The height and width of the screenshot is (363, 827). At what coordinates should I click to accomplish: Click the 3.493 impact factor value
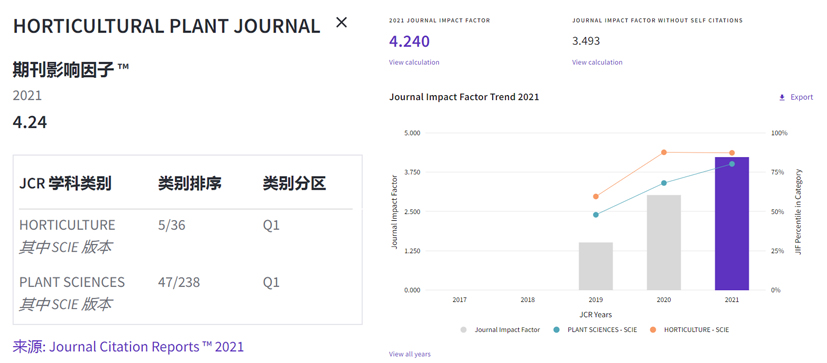[586, 41]
